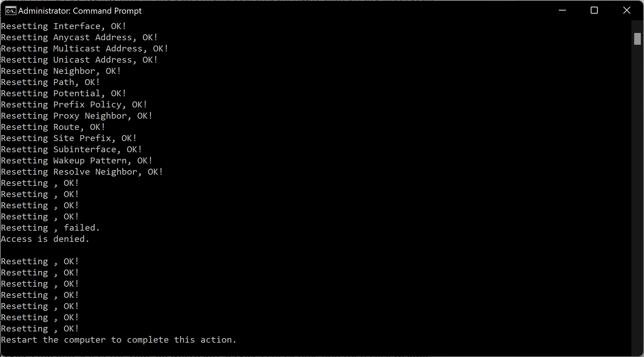Click the 'Resetting Anycast Address' output line
644x357 pixels.
[x=79, y=37]
